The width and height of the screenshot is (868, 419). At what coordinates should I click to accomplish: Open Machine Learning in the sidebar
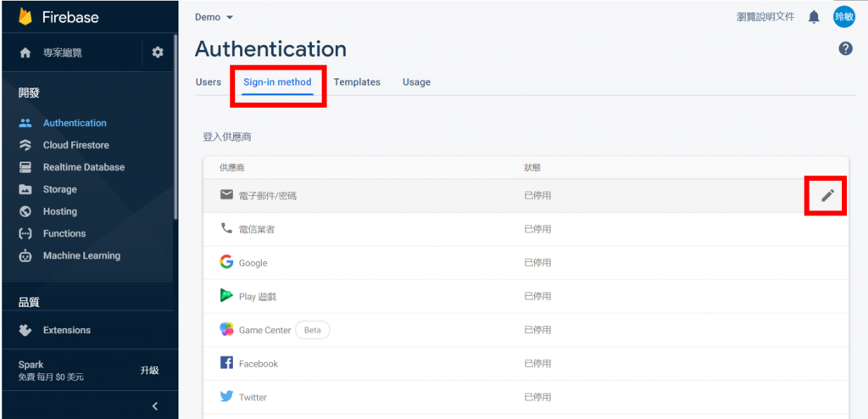click(81, 255)
